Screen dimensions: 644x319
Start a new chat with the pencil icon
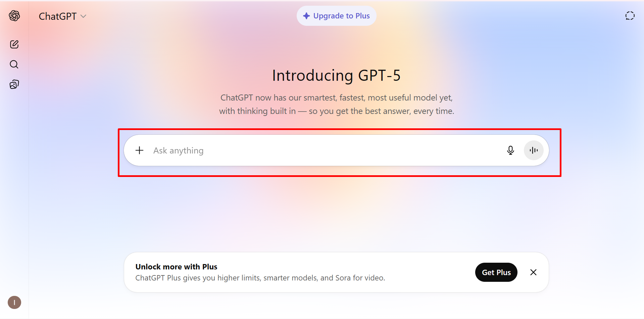click(14, 44)
